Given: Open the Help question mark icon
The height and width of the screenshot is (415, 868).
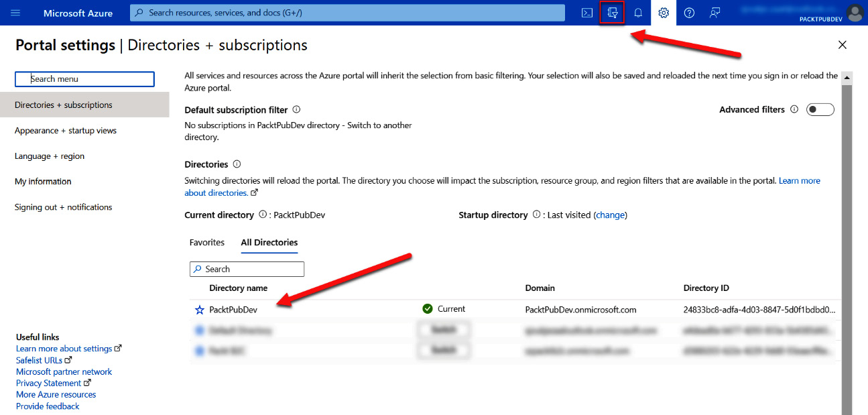Looking at the screenshot, I should [x=689, y=13].
